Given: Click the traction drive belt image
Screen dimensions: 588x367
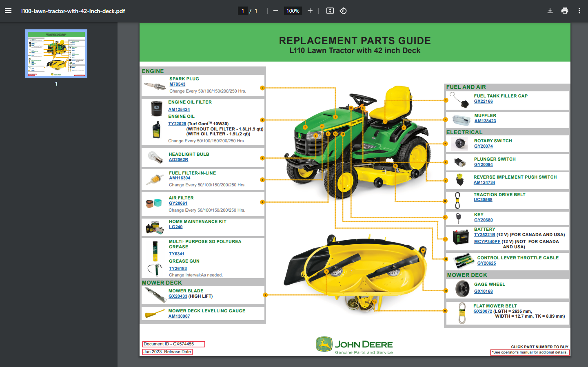Looking at the screenshot, I should [x=458, y=200].
